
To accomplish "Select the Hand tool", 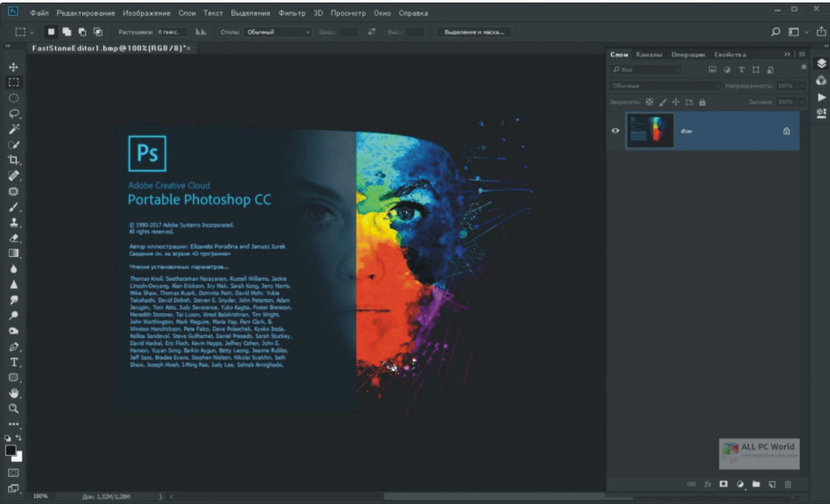I will click(x=14, y=393).
